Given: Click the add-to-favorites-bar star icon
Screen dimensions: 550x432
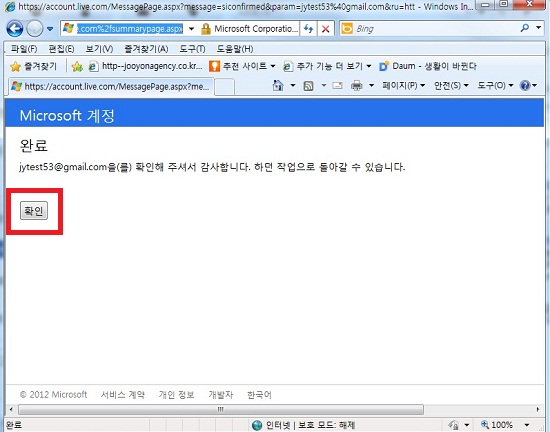Looking at the screenshot, I should point(77,66).
